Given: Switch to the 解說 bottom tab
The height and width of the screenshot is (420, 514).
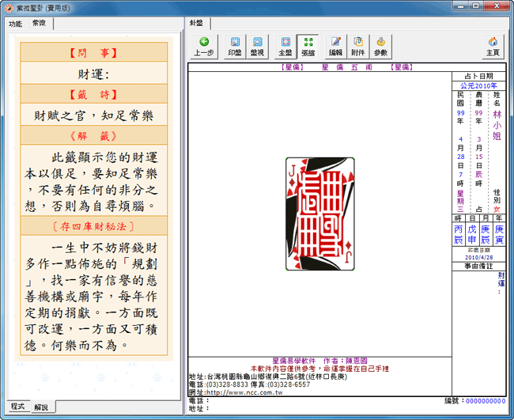Looking at the screenshot, I should (x=42, y=407).
